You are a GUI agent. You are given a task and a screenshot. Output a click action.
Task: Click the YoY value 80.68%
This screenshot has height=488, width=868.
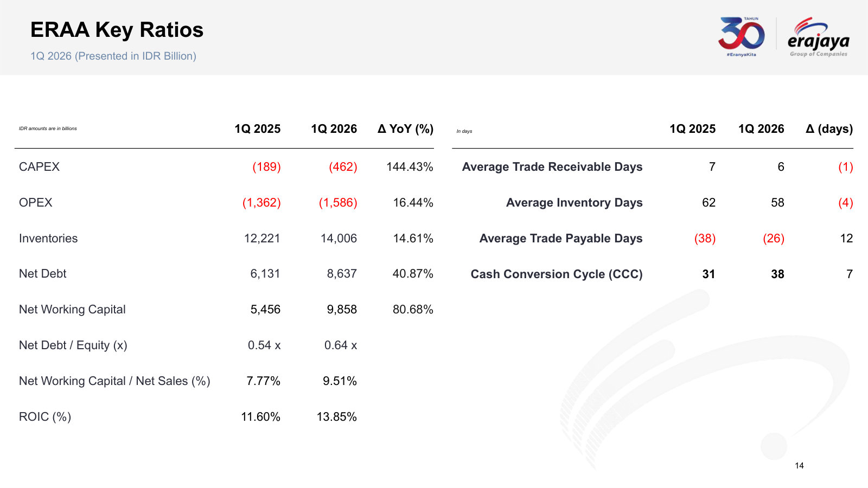[413, 310]
